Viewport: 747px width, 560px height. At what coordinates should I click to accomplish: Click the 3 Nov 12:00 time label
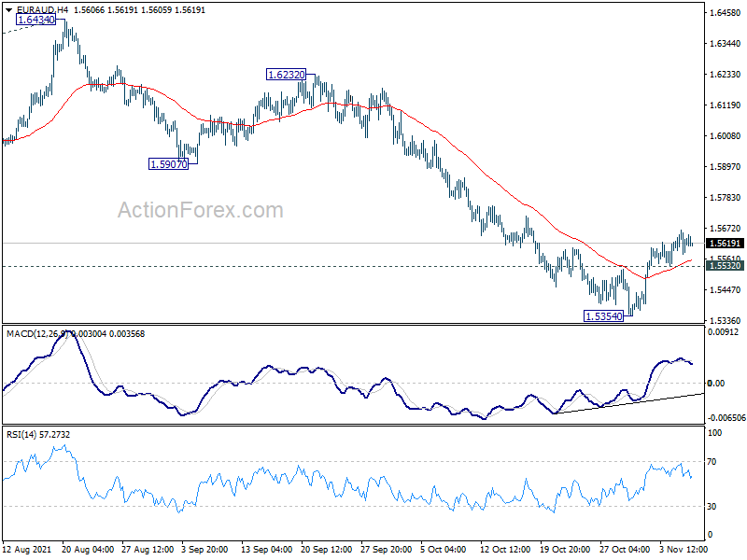(684, 550)
